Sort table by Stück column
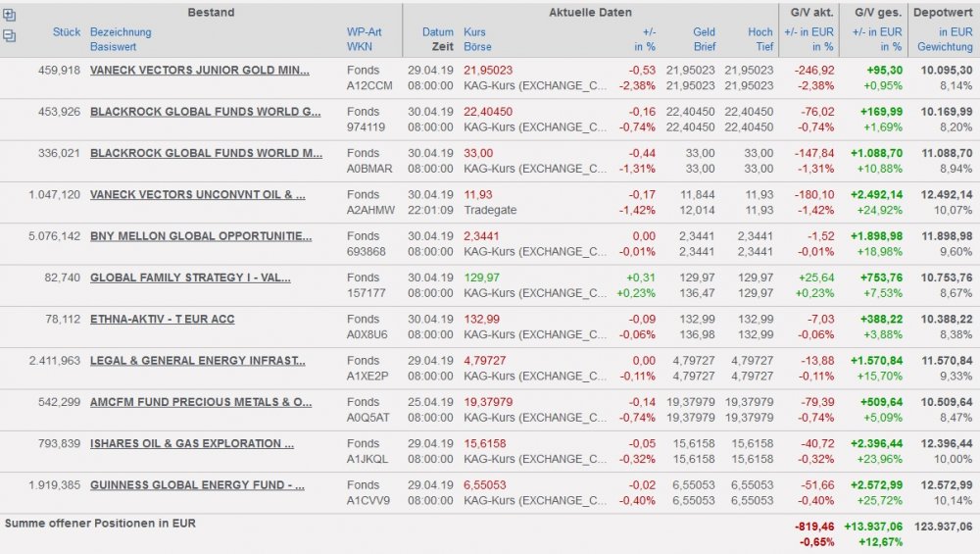The height and width of the screenshot is (554, 980). [x=67, y=32]
